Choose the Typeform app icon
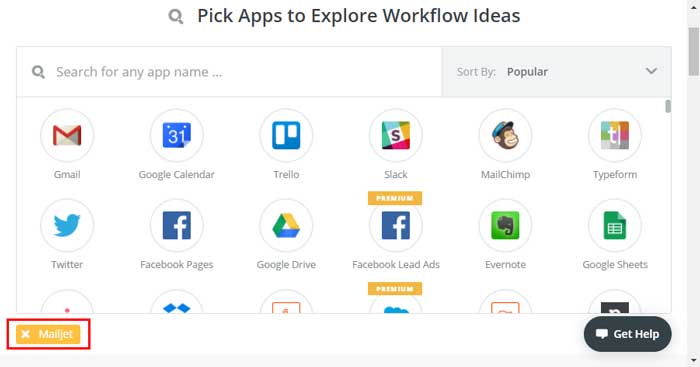This screenshot has height=367, width=700. (x=615, y=135)
